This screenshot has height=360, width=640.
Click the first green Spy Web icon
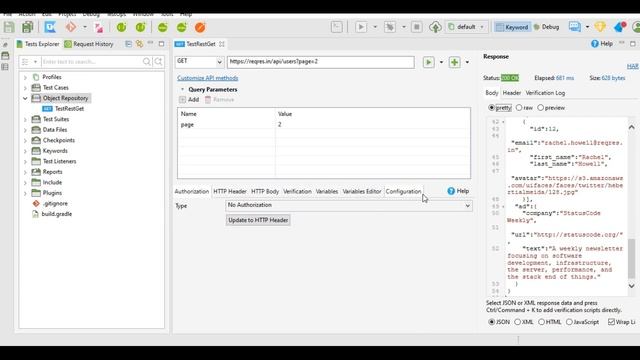coord(121,27)
